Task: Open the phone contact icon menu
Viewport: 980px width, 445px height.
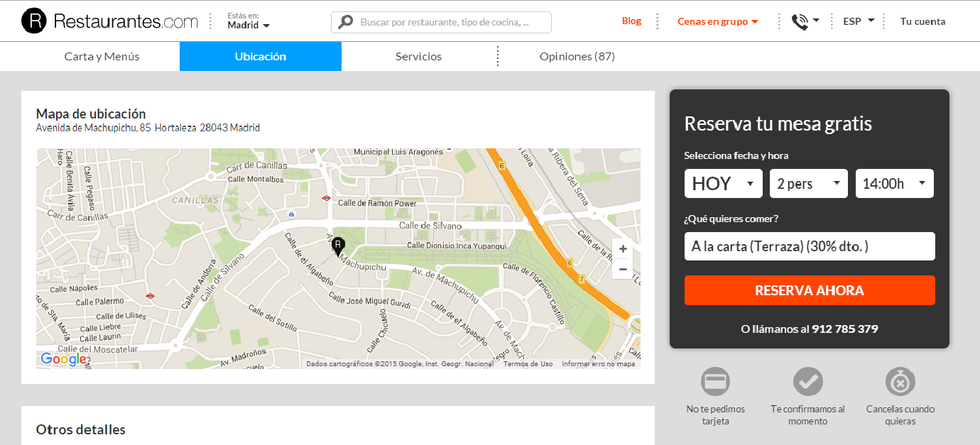Action: (805, 21)
